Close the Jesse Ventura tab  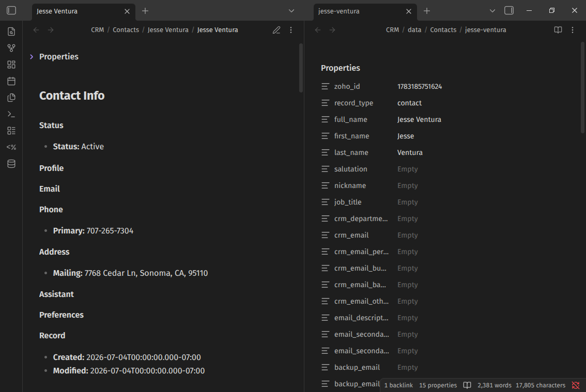pyautogui.click(x=127, y=11)
